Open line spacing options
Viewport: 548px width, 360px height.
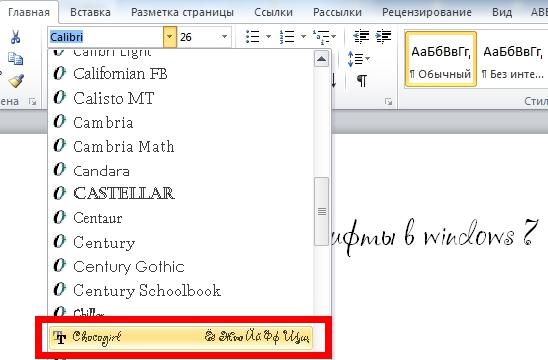tap(358, 59)
